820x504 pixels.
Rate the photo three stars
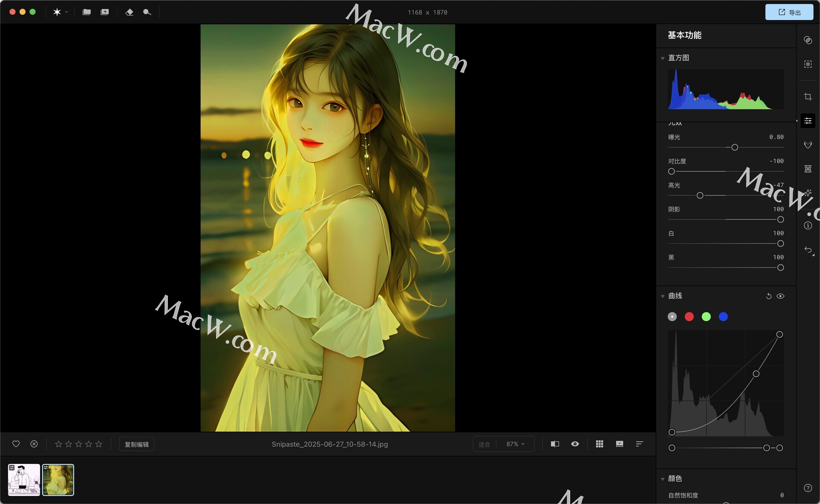click(x=79, y=444)
